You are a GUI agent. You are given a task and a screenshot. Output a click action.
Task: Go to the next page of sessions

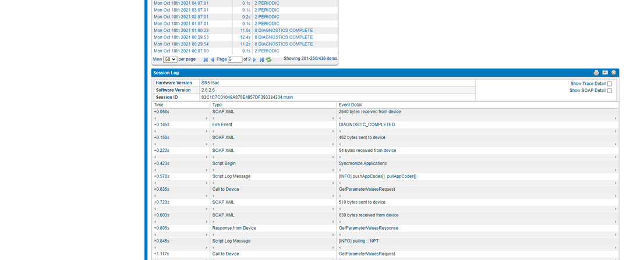coord(254,59)
